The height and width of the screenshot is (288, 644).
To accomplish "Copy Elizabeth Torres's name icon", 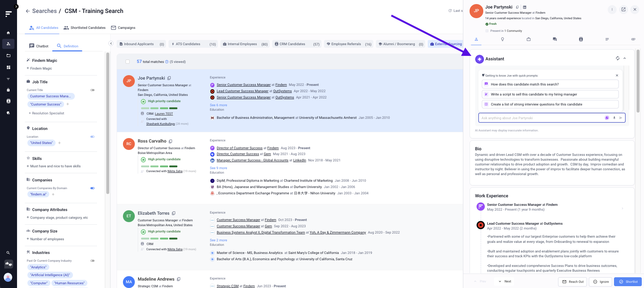I will tap(174, 213).
